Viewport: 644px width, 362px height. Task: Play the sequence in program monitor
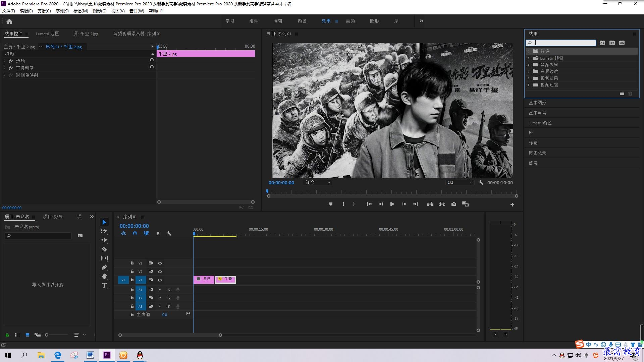click(392, 204)
